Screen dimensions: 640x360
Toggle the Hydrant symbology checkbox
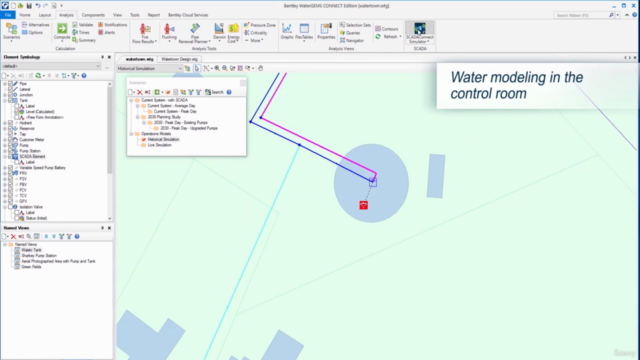11,123
